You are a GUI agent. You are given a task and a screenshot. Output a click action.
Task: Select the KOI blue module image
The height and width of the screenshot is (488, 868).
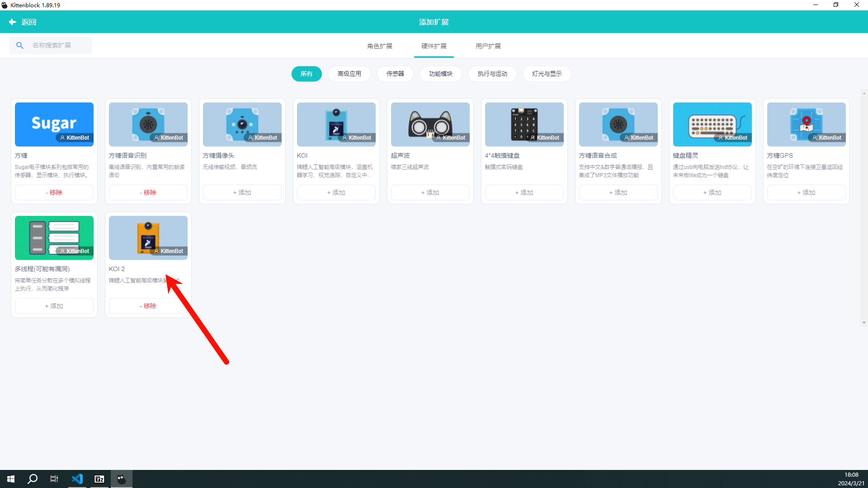click(336, 124)
